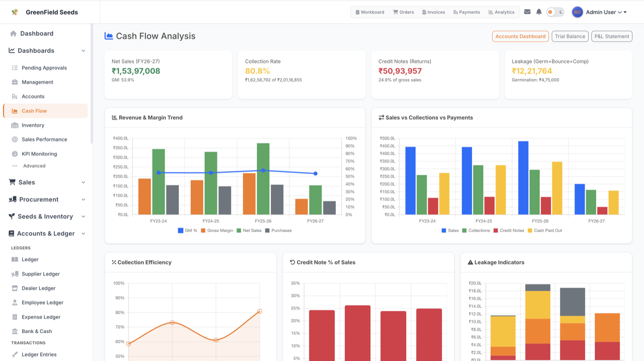Click the Credit Notes value ₹50,93,957
Viewport: 644px width, 361px height.
click(400, 71)
